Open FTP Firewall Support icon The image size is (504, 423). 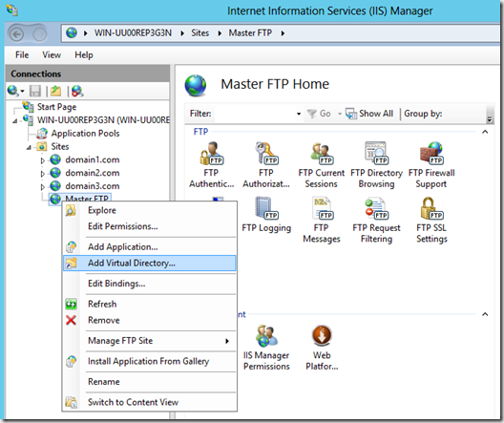point(431,164)
